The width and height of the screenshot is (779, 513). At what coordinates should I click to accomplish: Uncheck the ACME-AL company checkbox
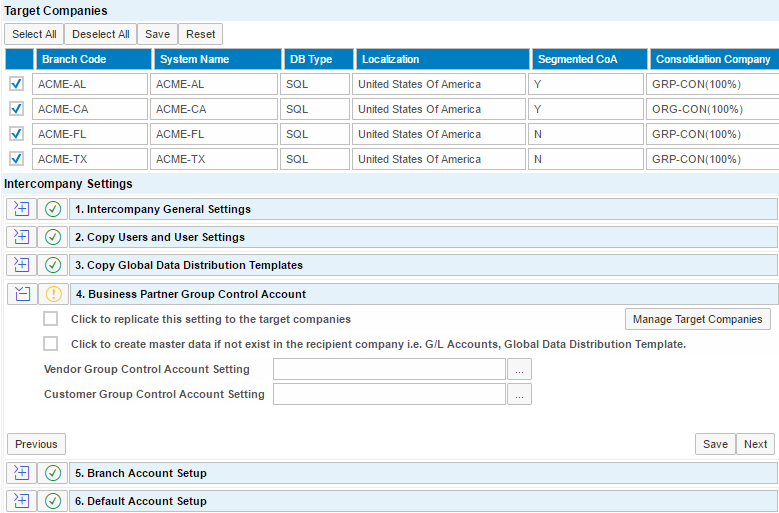pos(16,84)
